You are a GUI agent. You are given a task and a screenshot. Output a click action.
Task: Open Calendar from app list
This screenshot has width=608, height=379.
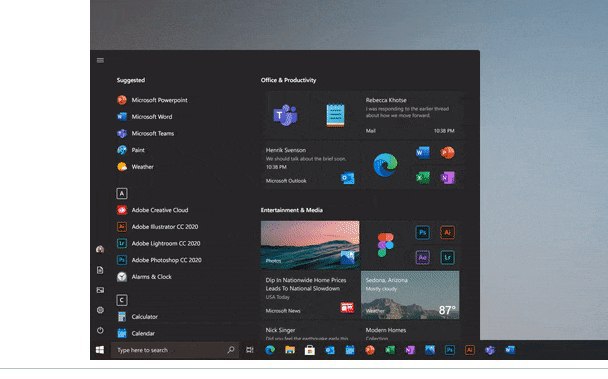point(136,334)
